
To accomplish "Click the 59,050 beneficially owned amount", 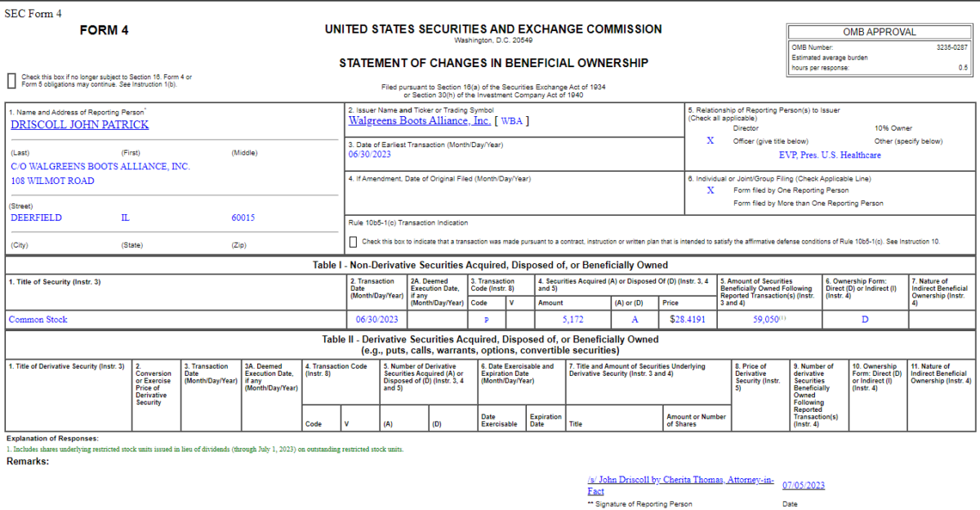I will tap(764, 320).
